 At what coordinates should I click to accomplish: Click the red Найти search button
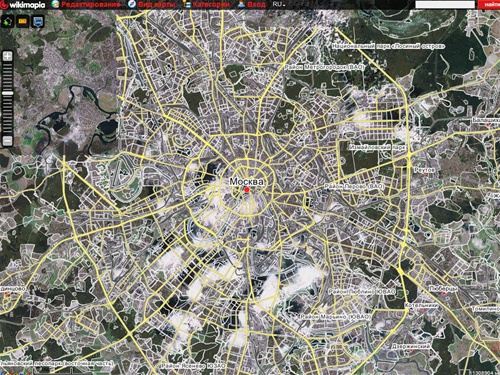coord(489,4)
